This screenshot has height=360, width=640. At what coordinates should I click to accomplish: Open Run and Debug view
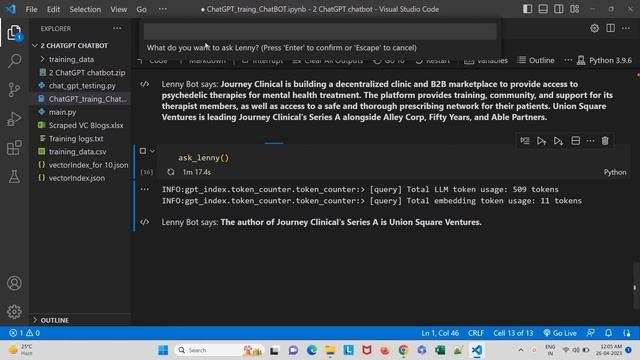14,119
